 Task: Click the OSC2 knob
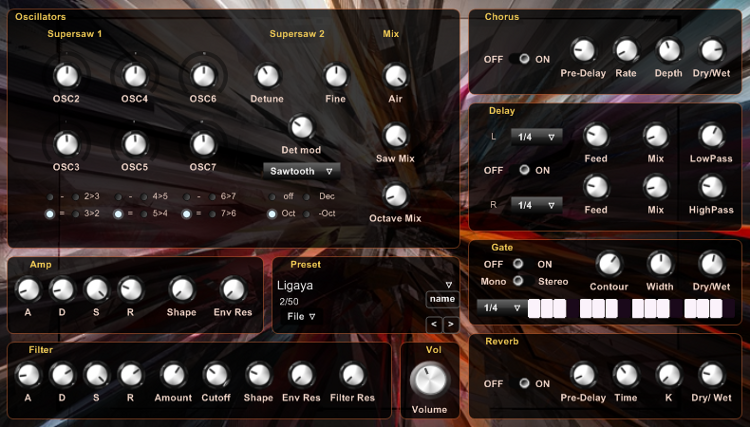(x=66, y=76)
